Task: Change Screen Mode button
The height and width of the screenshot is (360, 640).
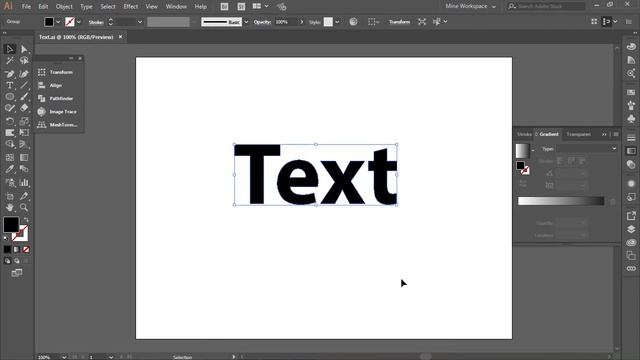Action: coord(17,273)
